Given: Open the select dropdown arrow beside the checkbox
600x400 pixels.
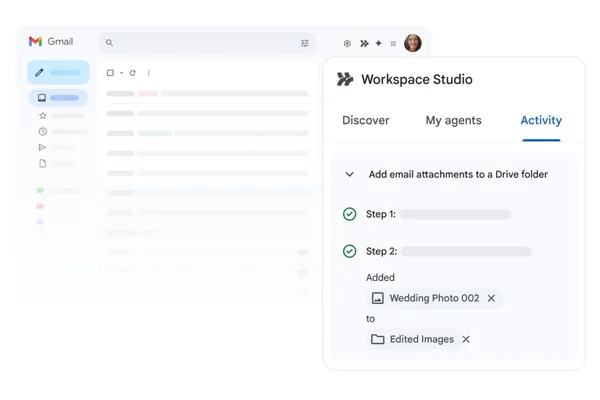Looking at the screenshot, I should click(121, 73).
